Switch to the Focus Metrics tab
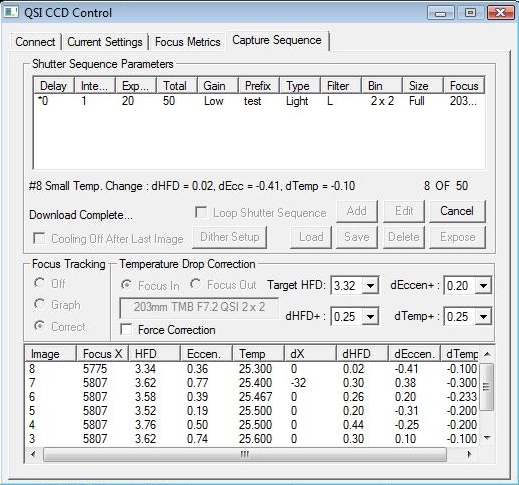This screenshot has width=519, height=485. pyautogui.click(x=188, y=42)
